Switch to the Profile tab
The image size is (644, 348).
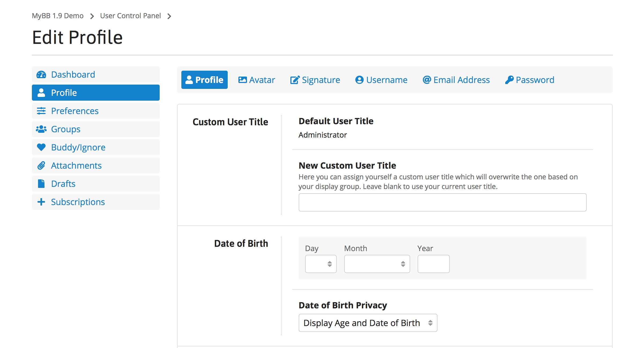click(x=204, y=80)
